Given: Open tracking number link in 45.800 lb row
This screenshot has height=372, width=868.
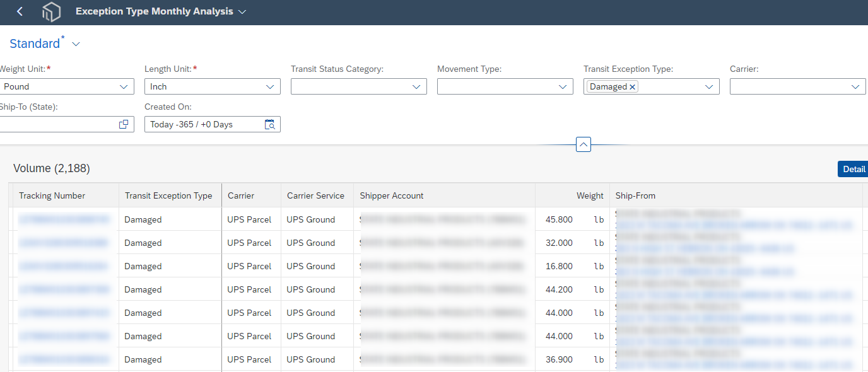Looking at the screenshot, I should pyautogui.click(x=64, y=219).
